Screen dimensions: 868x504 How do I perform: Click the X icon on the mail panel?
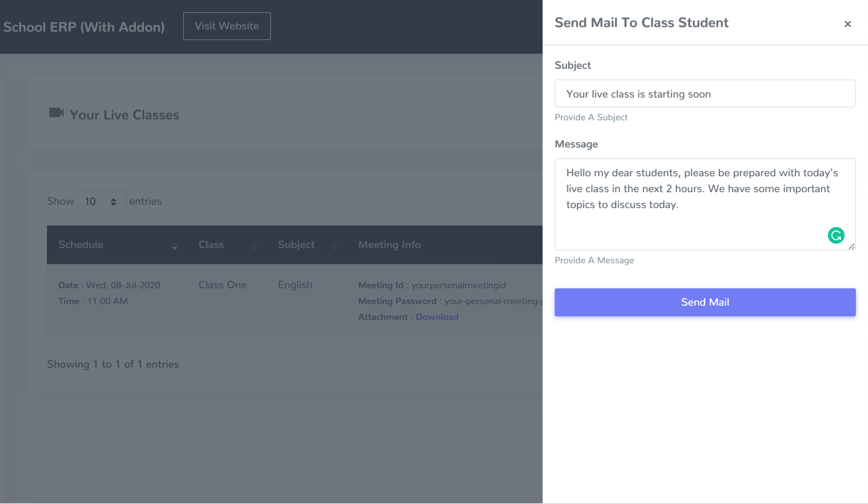[847, 24]
